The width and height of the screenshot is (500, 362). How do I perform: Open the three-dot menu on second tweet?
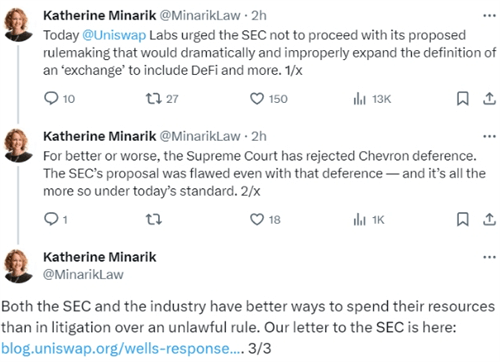tap(489, 136)
